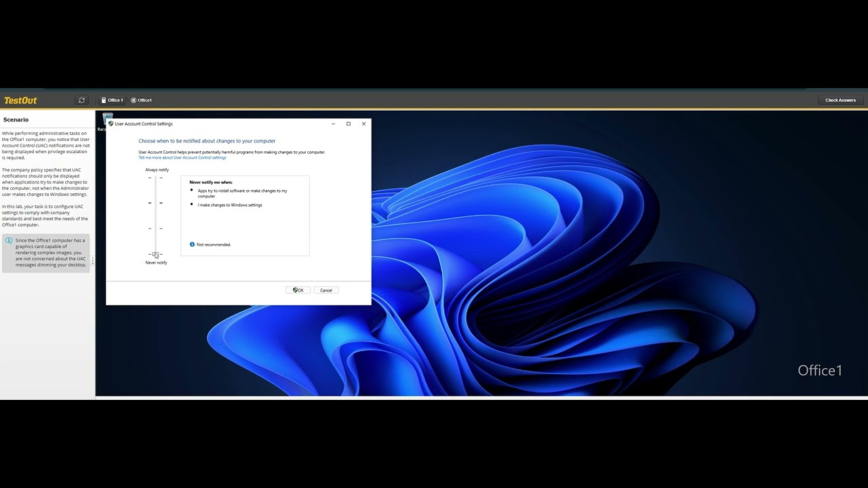Click the 'Always notify' label
The width and height of the screenshot is (868, 488).
[157, 169]
